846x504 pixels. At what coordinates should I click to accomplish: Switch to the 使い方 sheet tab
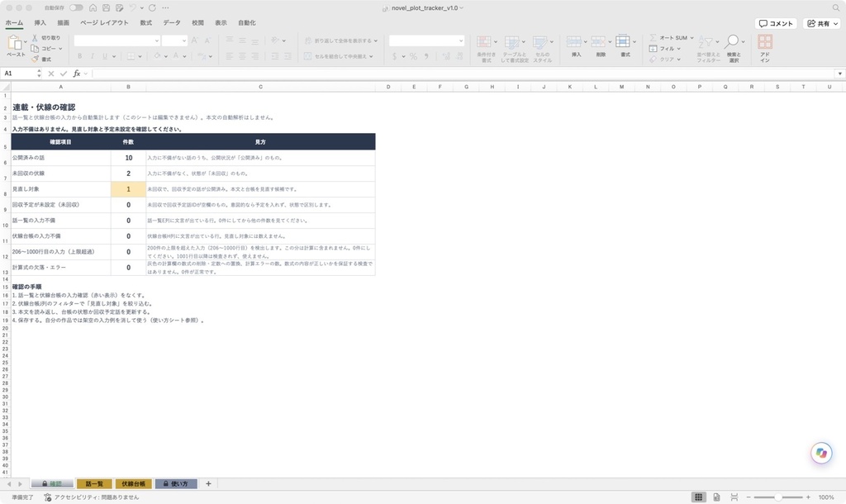coord(176,484)
